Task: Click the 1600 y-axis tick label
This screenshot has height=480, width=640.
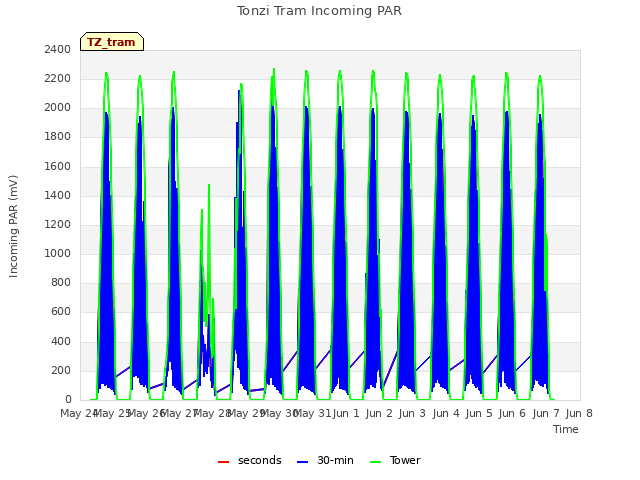Action: point(58,166)
